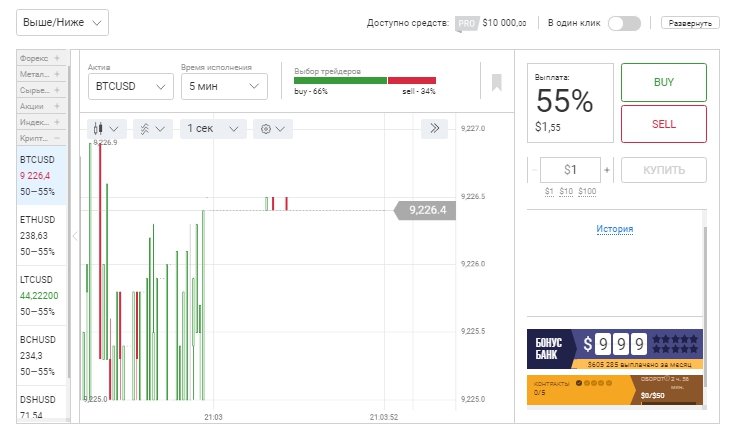
Task: Click the PRO account badge
Action: tap(465, 22)
